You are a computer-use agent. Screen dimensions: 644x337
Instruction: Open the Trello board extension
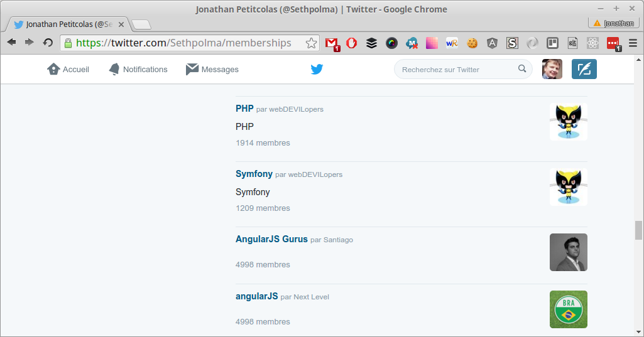552,43
